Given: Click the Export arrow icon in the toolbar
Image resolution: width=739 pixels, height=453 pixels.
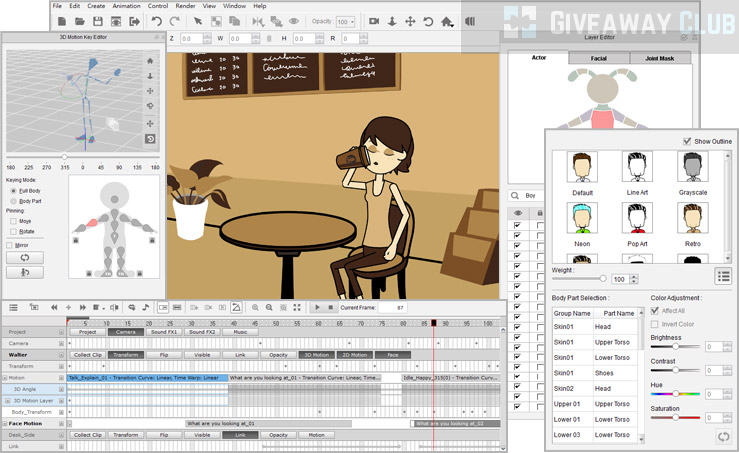Looking at the screenshot, I should point(134,22).
